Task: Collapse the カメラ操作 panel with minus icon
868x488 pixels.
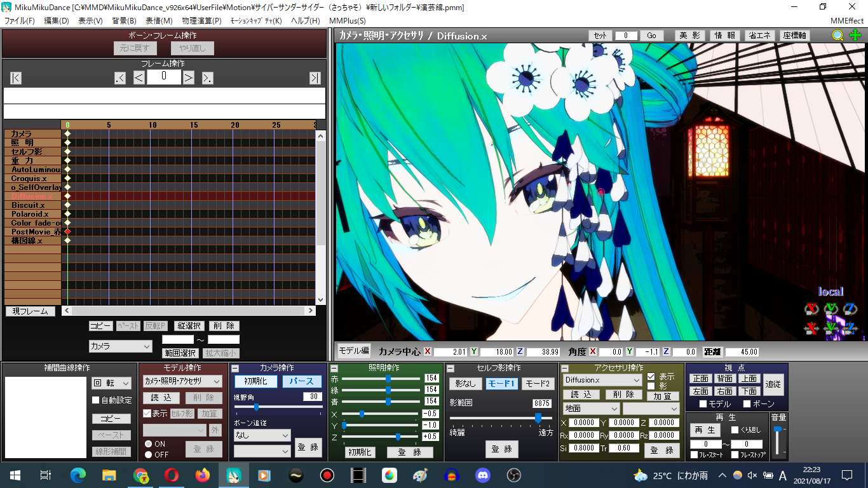Action: click(234, 369)
